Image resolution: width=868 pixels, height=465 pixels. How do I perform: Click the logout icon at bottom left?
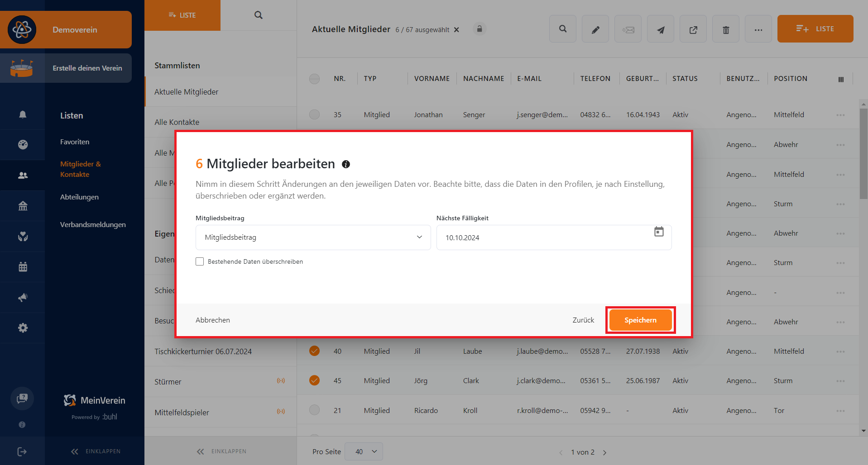click(x=22, y=451)
